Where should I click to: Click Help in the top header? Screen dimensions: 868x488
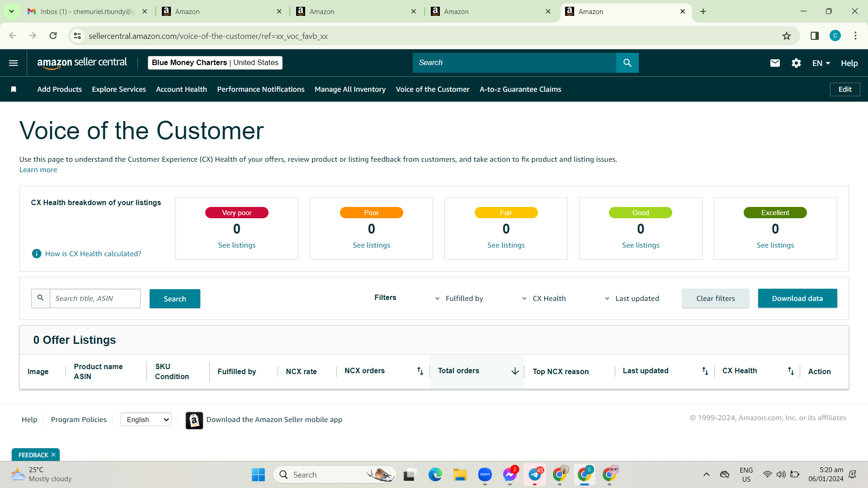click(x=849, y=63)
